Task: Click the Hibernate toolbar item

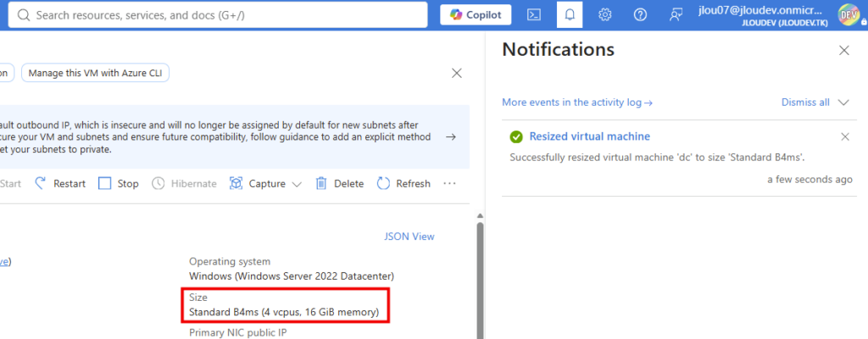Action: coord(184,184)
